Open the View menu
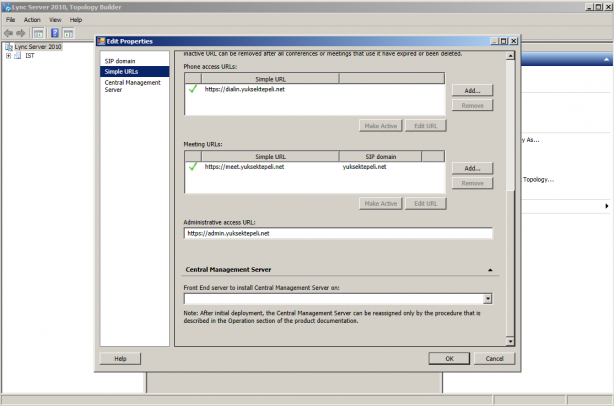614x406 pixels. (x=55, y=20)
